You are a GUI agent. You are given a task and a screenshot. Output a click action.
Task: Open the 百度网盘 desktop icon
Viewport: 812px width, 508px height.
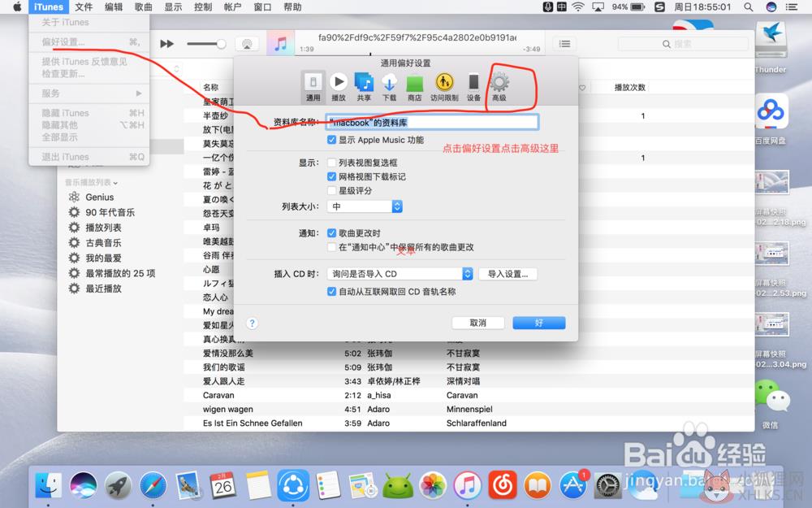[771, 118]
